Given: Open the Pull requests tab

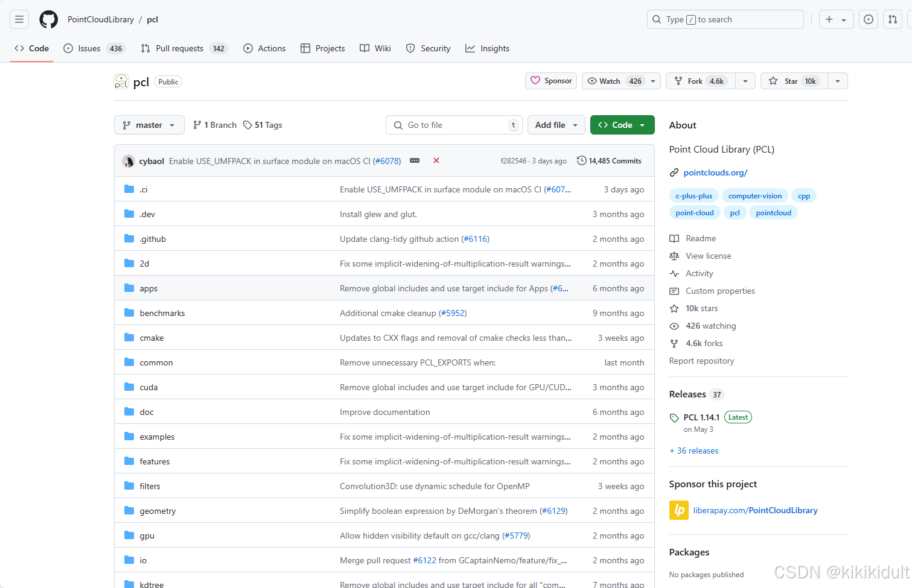Looking at the screenshot, I should [x=185, y=48].
